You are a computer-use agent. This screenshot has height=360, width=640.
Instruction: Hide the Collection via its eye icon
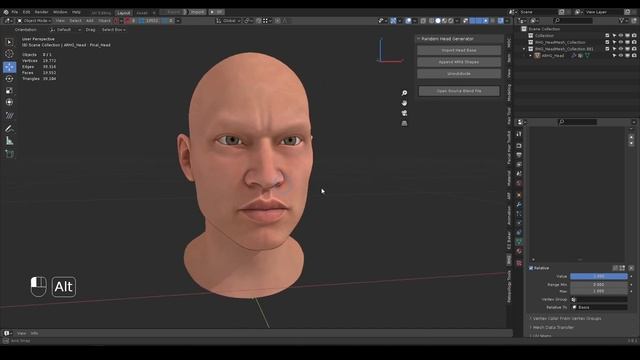pos(620,36)
